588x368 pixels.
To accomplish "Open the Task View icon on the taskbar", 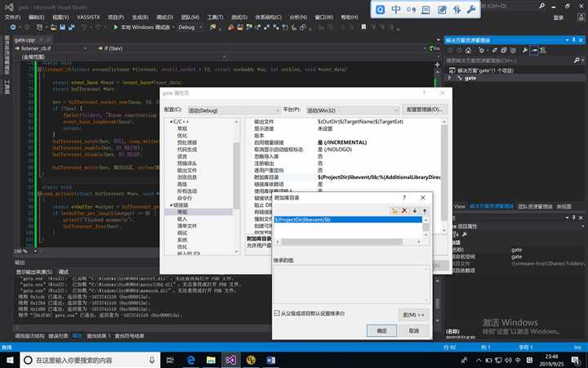I will 170,360.
